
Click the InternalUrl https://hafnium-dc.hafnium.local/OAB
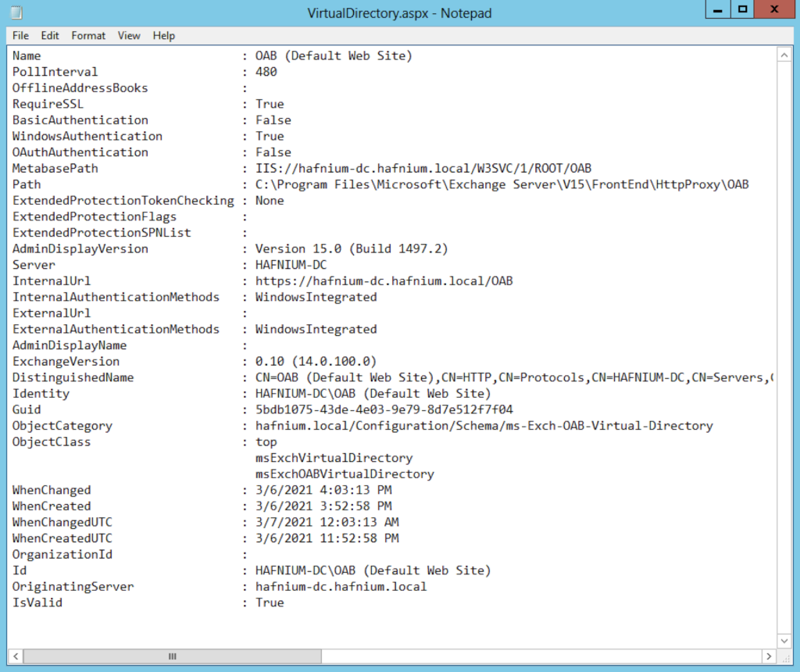click(384, 281)
